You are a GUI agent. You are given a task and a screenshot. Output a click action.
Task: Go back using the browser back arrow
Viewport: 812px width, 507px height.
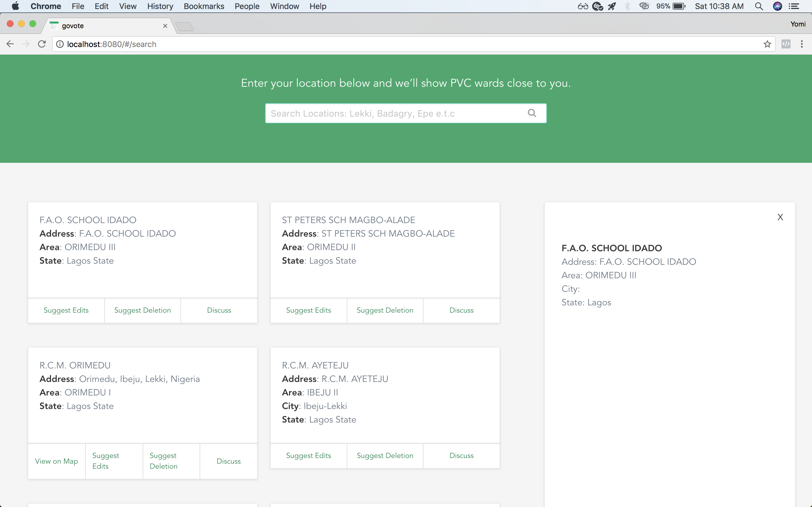(x=10, y=44)
